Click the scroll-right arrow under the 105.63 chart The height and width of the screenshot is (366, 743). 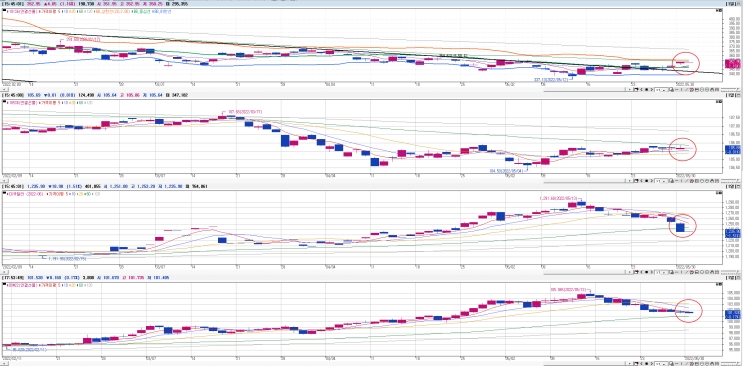pos(629,181)
